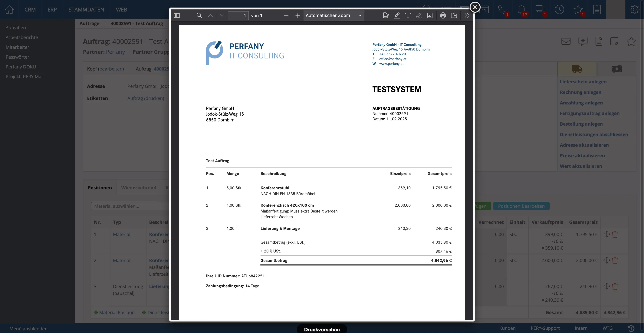Click the PDF page number field
Viewport: 644px width, 333px height.
pyautogui.click(x=238, y=15)
